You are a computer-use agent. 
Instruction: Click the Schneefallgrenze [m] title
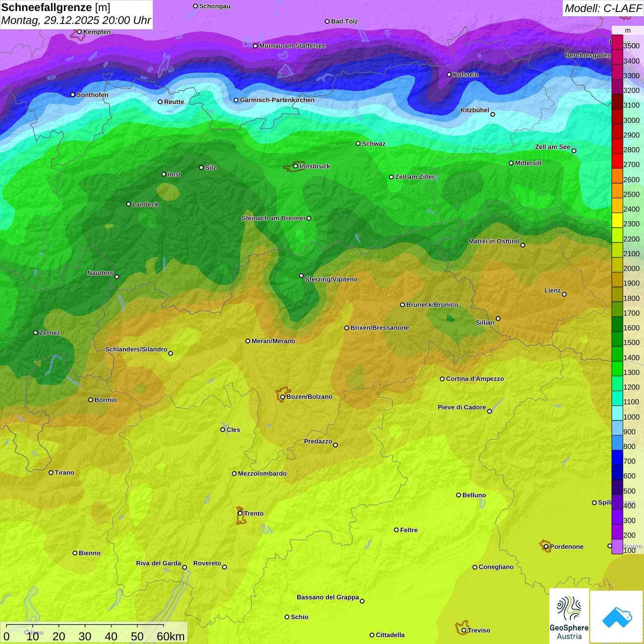56,8
